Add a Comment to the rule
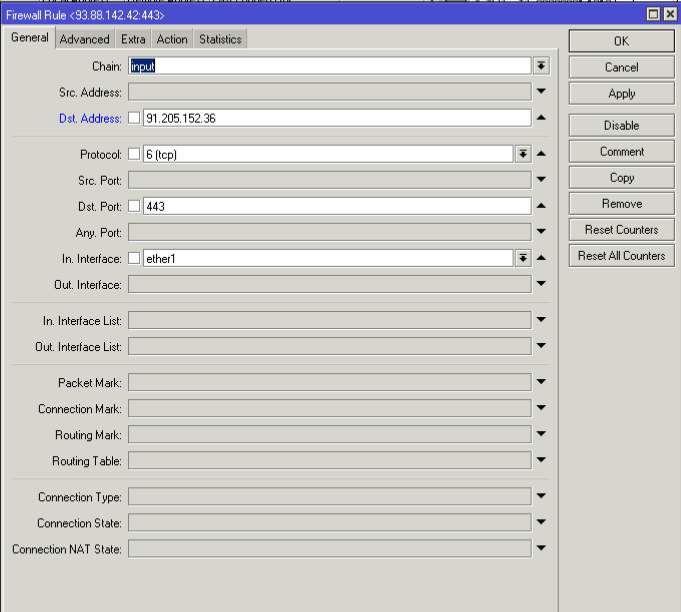Image resolution: width=681 pixels, height=612 pixels. [x=621, y=152]
